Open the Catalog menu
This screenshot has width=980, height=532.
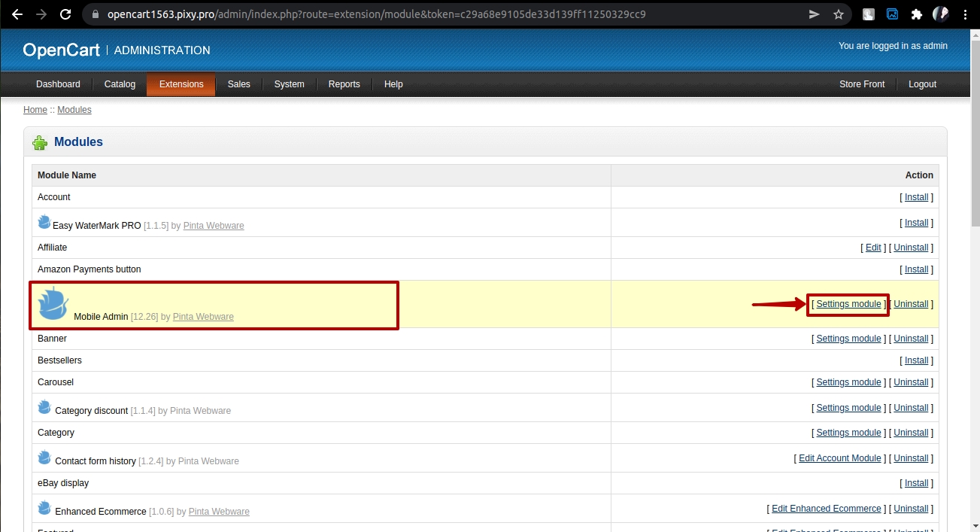(120, 84)
